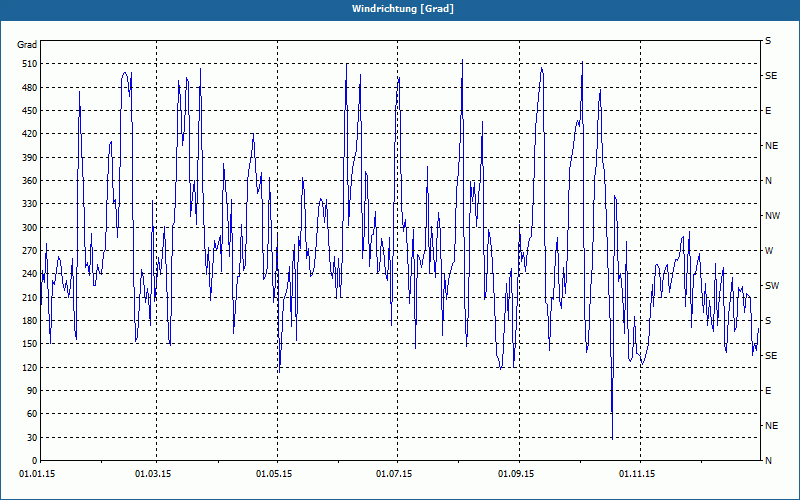
Task: Select the 360 degree tick label
Action: coord(30,181)
